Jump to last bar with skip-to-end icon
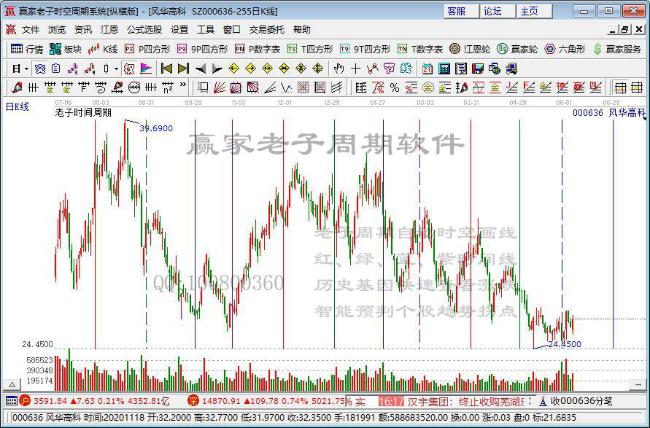 pos(183,69)
